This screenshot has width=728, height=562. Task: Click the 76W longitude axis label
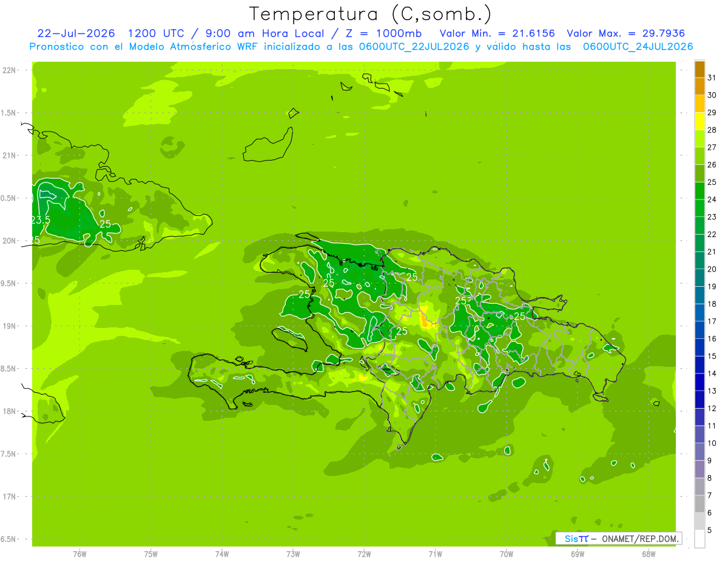point(79,554)
